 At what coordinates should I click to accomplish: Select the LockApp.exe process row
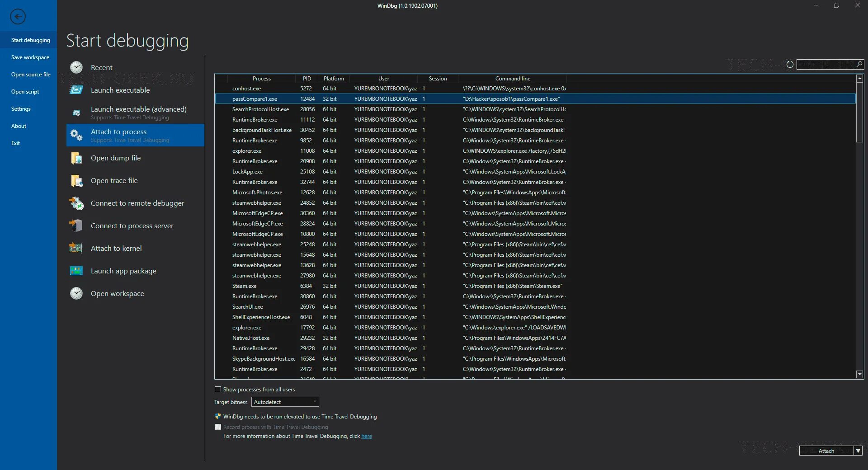(x=535, y=172)
